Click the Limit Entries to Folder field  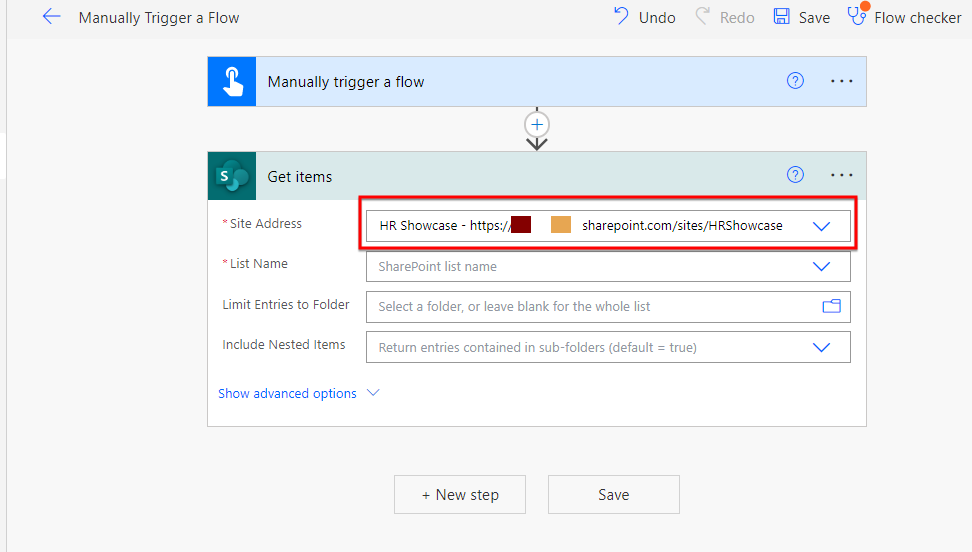point(608,307)
